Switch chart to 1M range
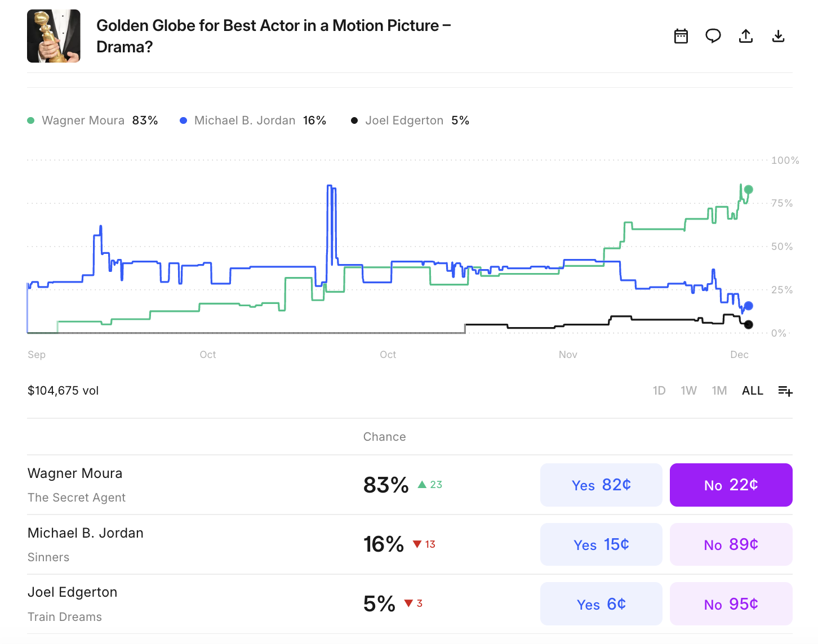 pos(719,391)
